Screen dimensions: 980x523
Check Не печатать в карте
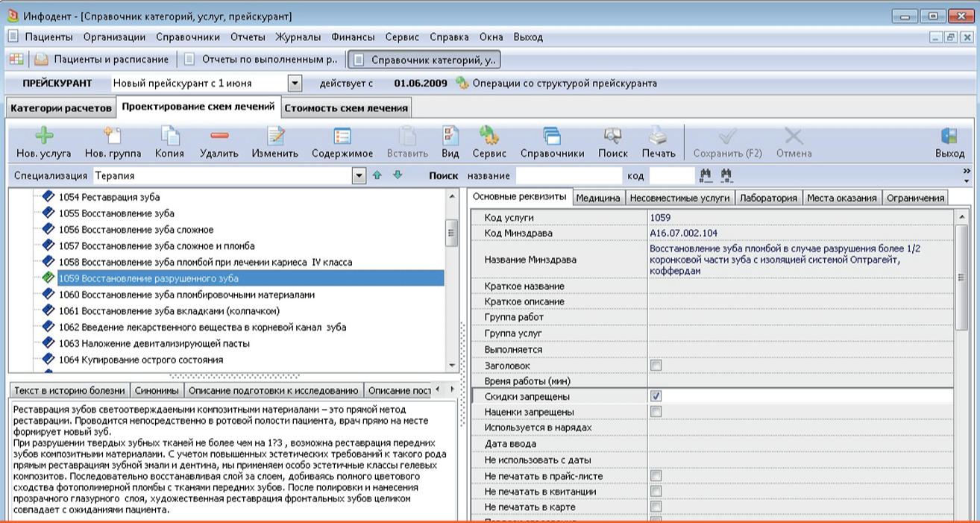pyautogui.click(x=656, y=507)
